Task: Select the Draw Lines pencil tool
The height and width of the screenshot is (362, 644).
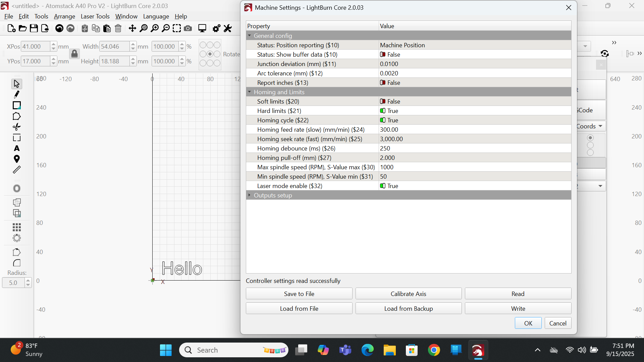Action: point(16,95)
